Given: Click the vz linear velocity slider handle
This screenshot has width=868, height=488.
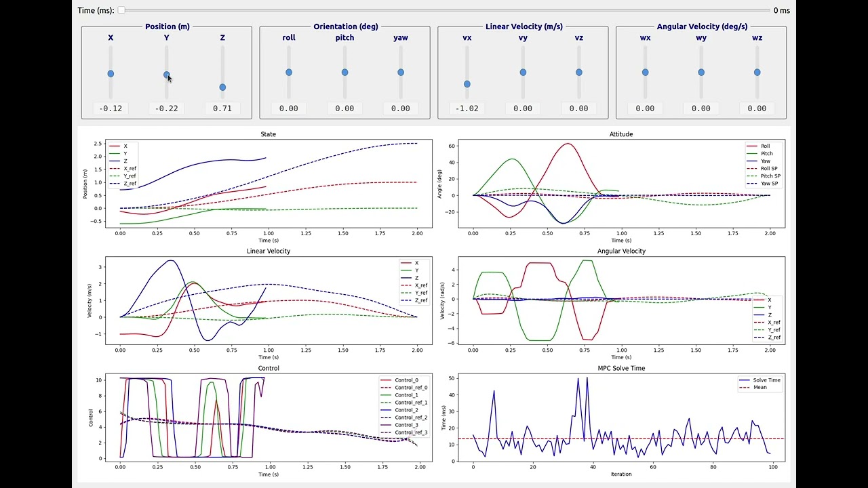Looking at the screenshot, I should coord(578,72).
